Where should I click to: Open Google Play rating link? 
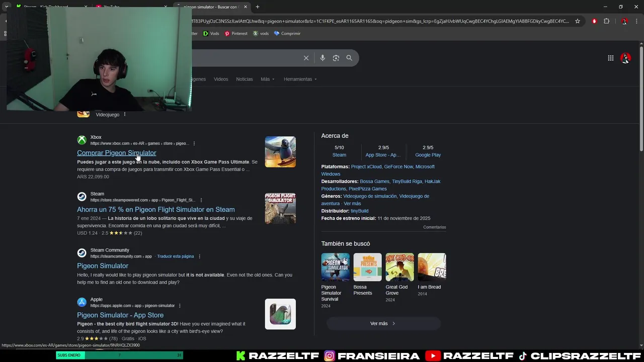pyautogui.click(x=428, y=155)
